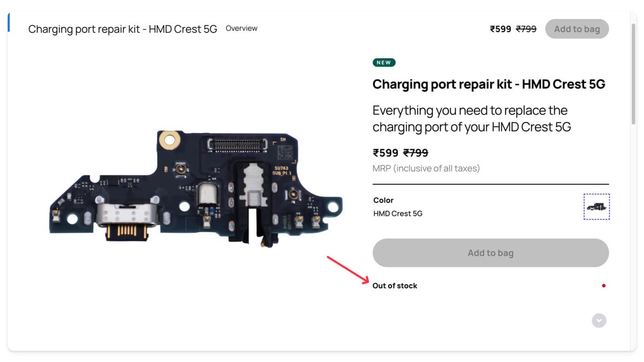Click the sticky header product title

coord(122,29)
